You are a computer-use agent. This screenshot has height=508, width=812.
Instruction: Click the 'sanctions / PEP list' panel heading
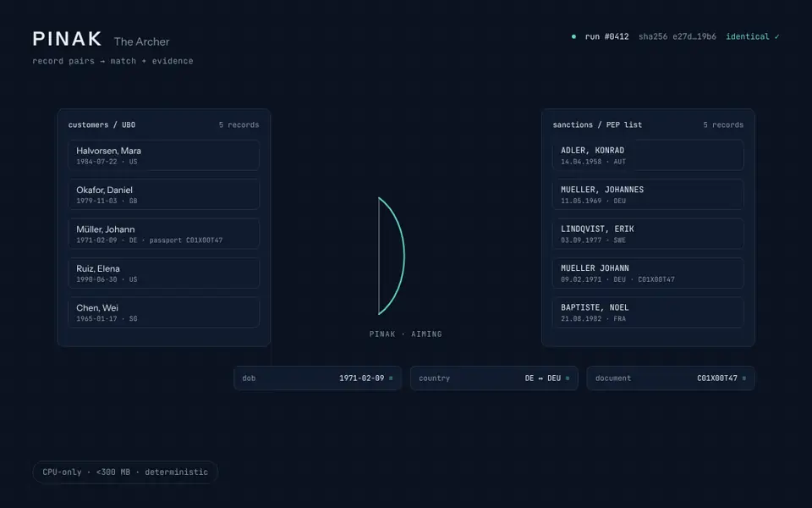point(597,125)
